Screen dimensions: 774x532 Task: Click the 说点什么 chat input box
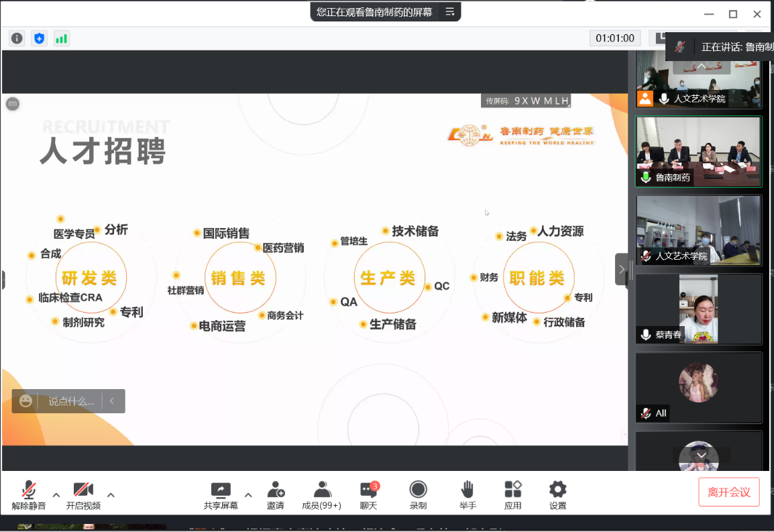pyautogui.click(x=70, y=401)
